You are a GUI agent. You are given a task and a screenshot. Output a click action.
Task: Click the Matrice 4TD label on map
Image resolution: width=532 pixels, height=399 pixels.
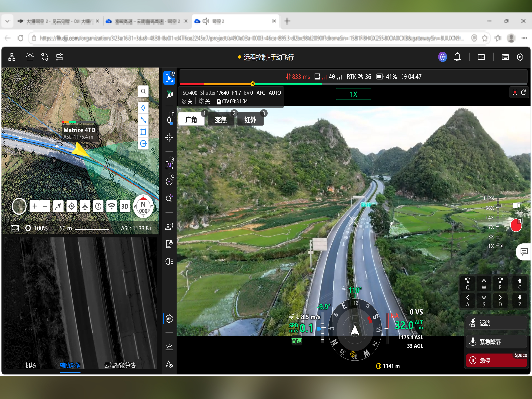click(x=79, y=130)
